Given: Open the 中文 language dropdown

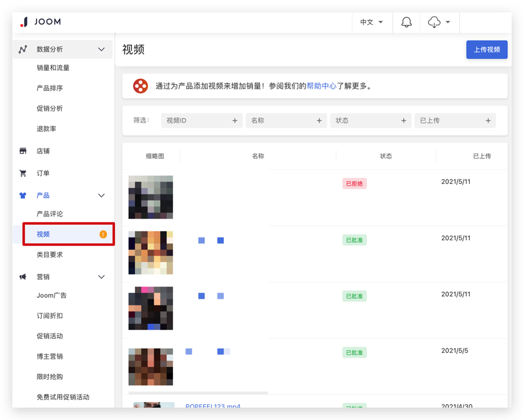Looking at the screenshot, I should point(372,22).
